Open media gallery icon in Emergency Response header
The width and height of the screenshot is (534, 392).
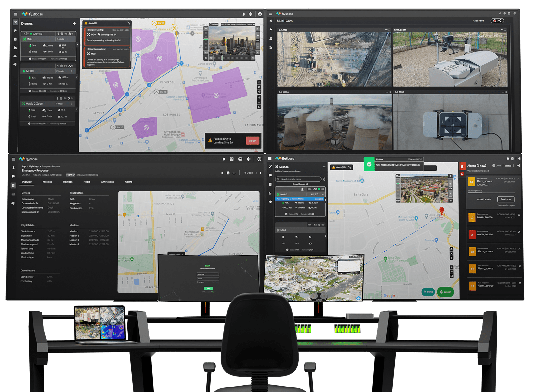[240, 159]
